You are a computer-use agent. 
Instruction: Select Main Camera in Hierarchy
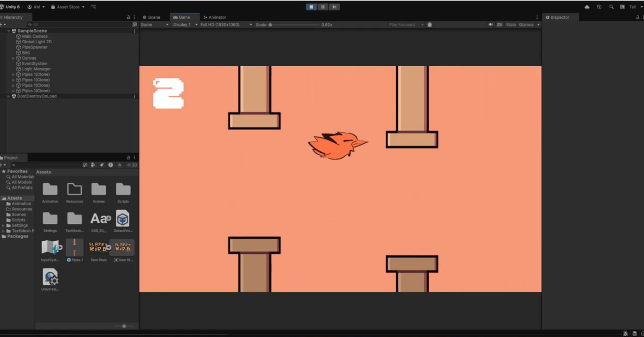tap(34, 36)
